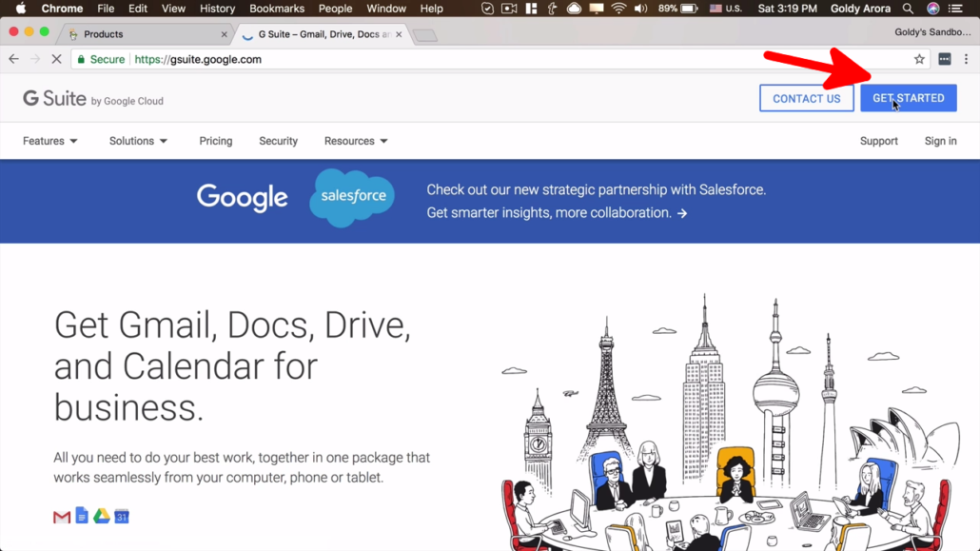This screenshot has height=551, width=980.
Task: Click the Sign in link
Action: (941, 141)
